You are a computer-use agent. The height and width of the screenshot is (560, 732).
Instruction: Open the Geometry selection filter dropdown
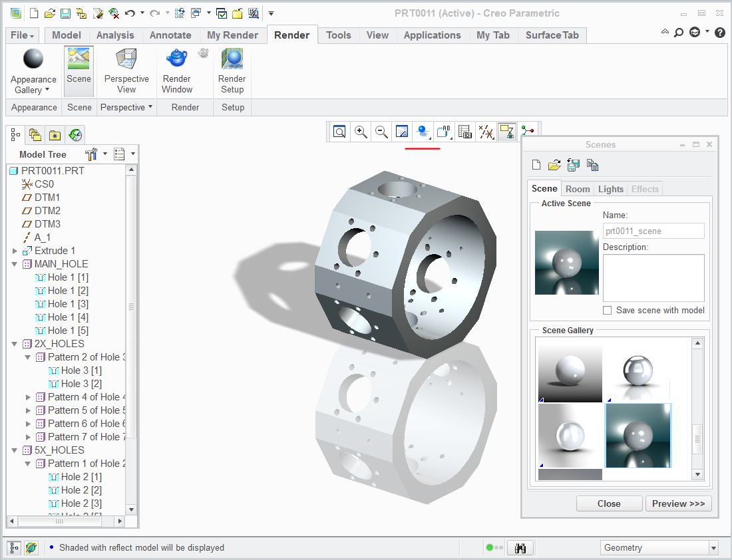pyautogui.click(x=713, y=548)
